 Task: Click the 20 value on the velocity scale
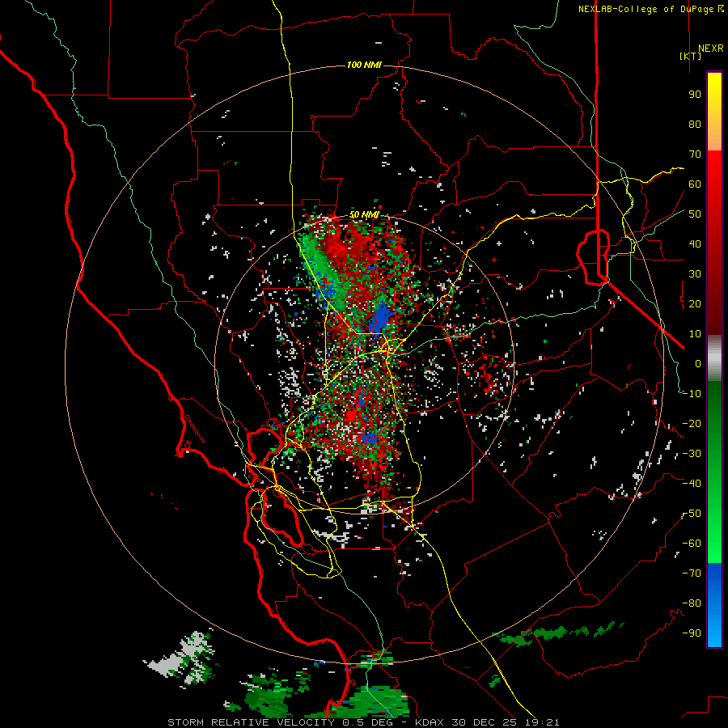(695, 304)
